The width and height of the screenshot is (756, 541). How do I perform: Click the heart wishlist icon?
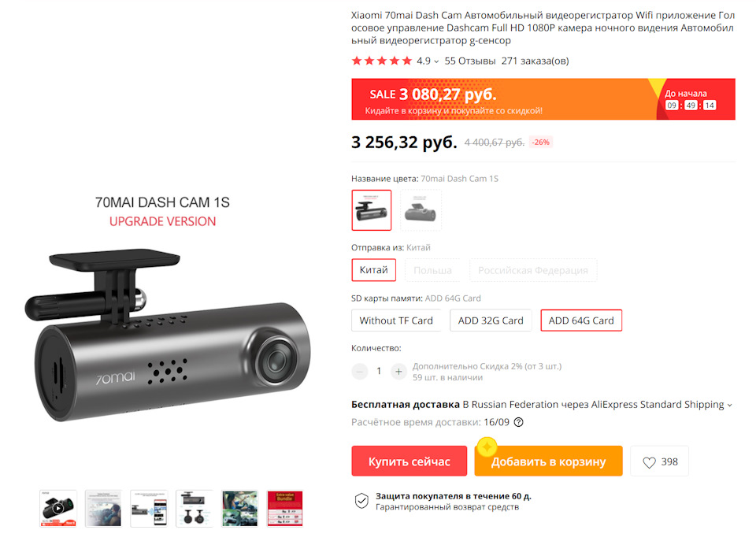pyautogui.click(x=649, y=462)
